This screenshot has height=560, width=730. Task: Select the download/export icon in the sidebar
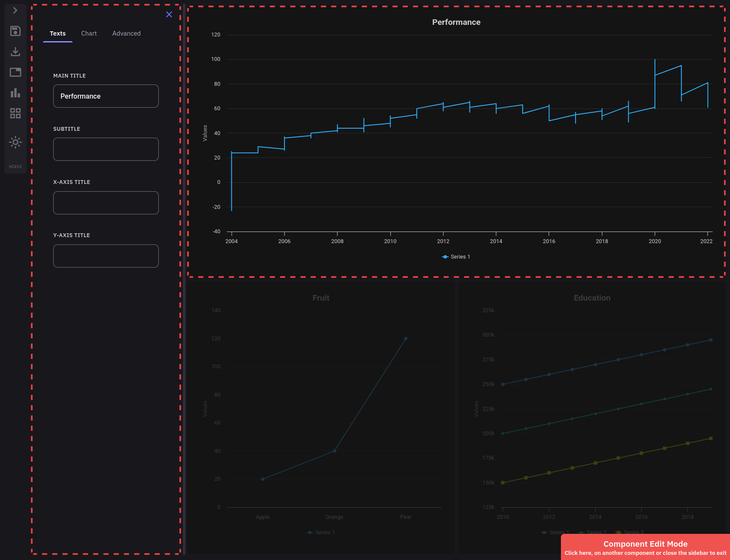tap(15, 51)
